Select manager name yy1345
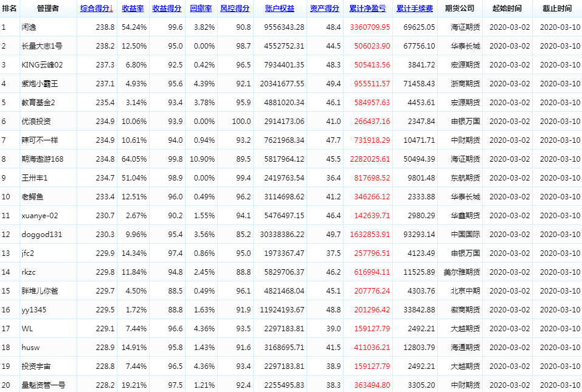 (x=34, y=310)
